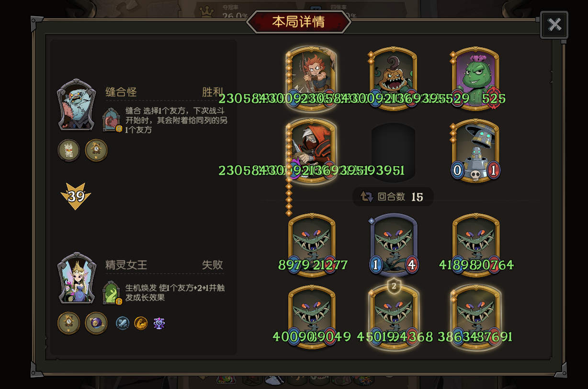Viewport: 588px width, 389px height.
Task: Select the green cactus minion card
Action: click(x=475, y=78)
